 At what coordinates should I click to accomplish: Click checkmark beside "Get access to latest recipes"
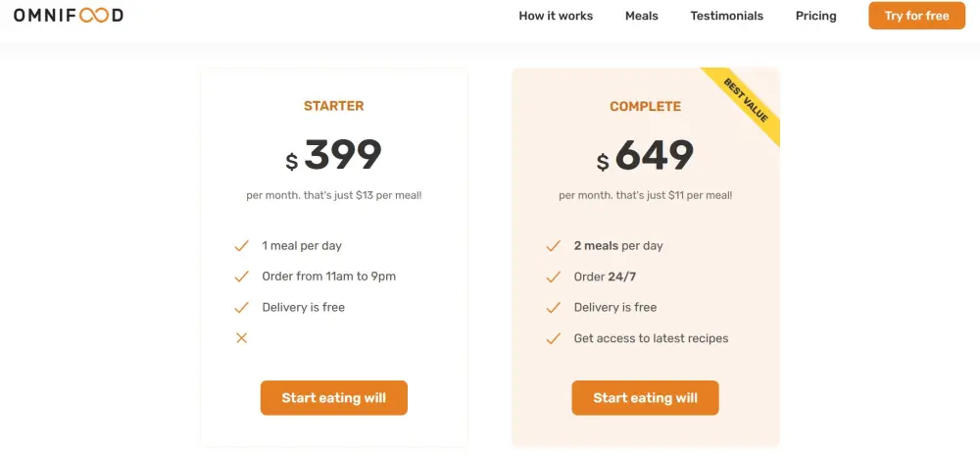pos(553,338)
